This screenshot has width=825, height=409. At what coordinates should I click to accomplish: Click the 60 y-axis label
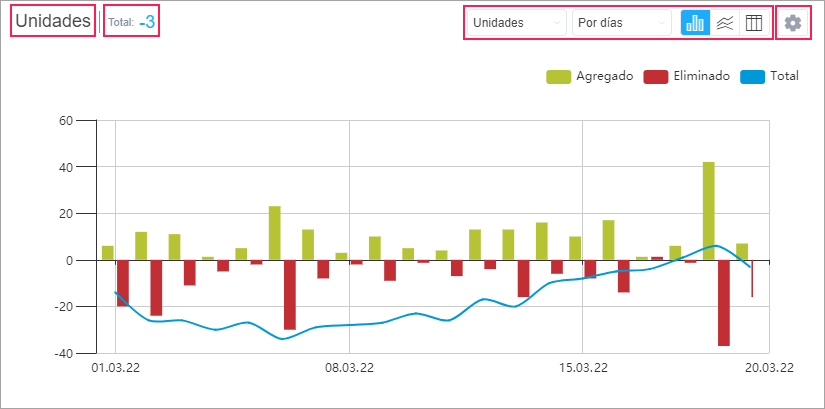(x=68, y=121)
